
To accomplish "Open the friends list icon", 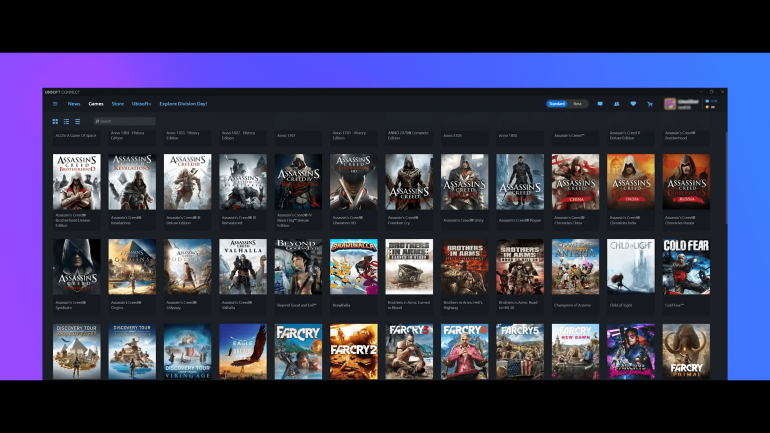I will click(x=616, y=104).
